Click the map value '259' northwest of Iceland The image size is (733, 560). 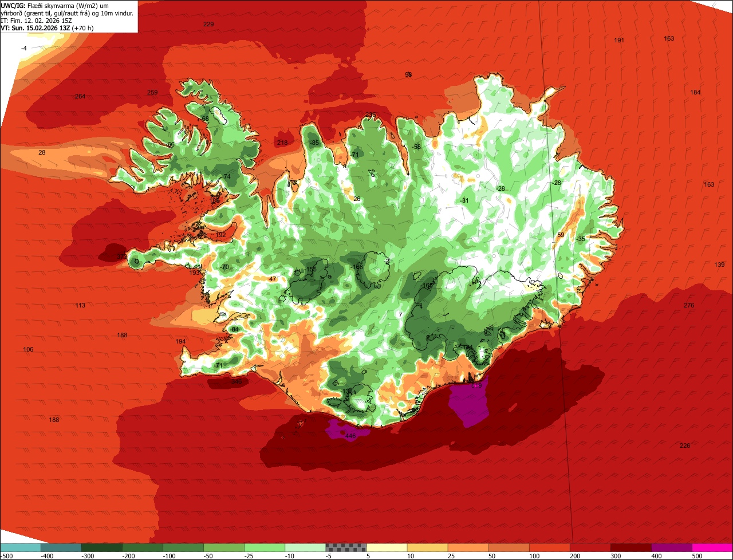pos(152,92)
